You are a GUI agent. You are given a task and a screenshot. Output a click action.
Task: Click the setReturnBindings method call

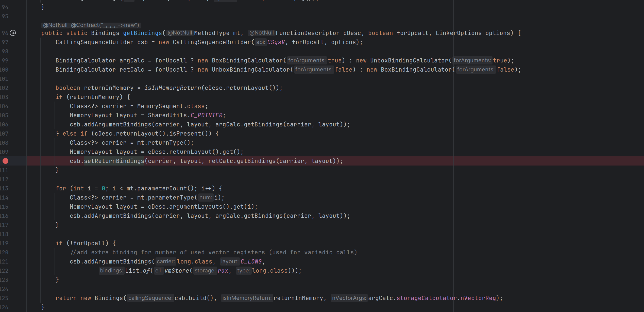tap(114, 161)
